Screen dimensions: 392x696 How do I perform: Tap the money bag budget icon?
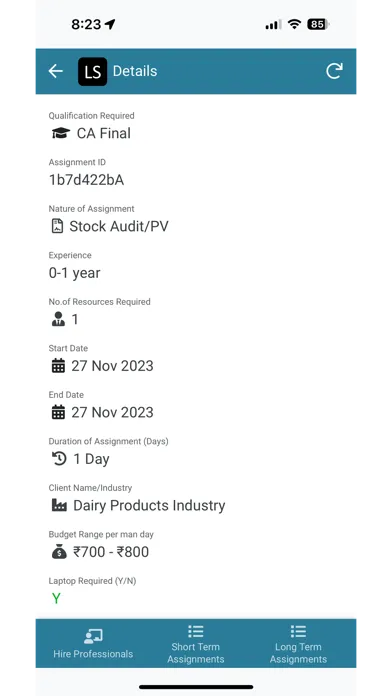(x=59, y=552)
